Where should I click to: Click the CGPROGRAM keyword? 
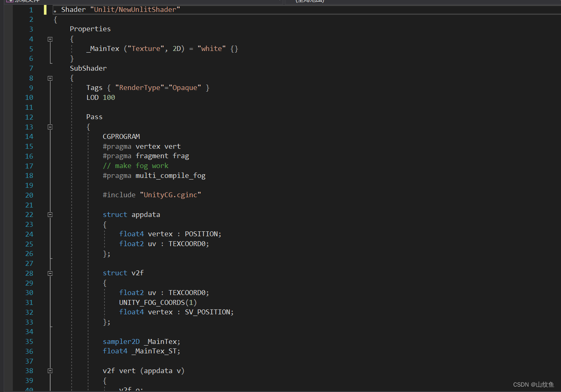121,136
